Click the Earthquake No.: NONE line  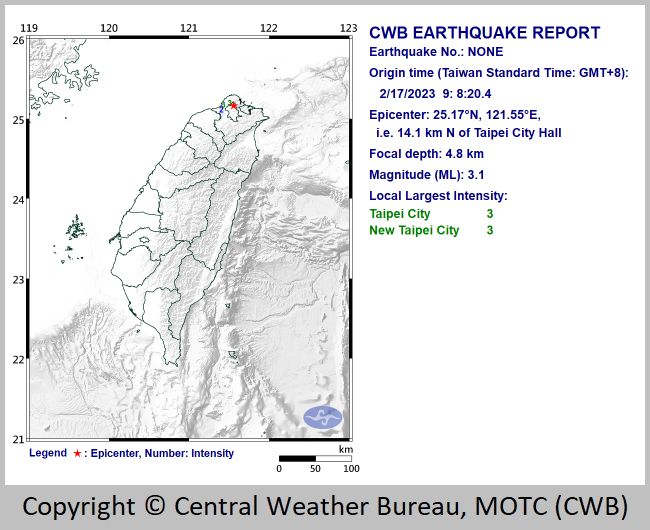click(x=436, y=53)
